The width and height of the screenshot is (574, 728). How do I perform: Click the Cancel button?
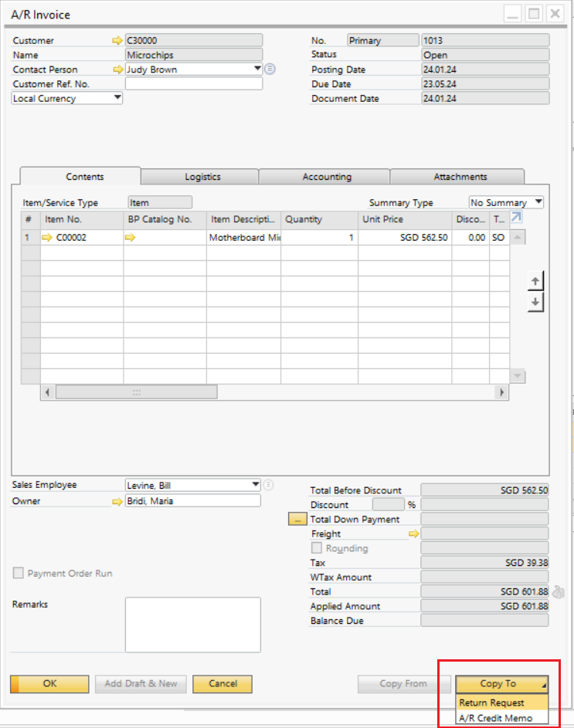click(x=222, y=684)
